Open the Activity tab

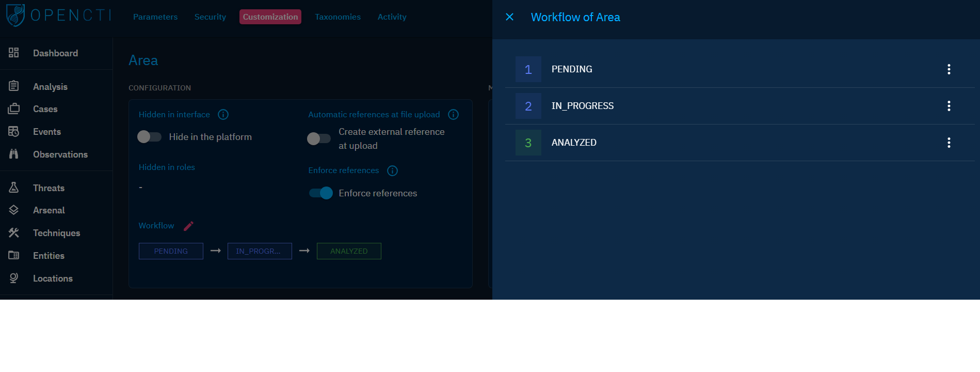click(392, 17)
